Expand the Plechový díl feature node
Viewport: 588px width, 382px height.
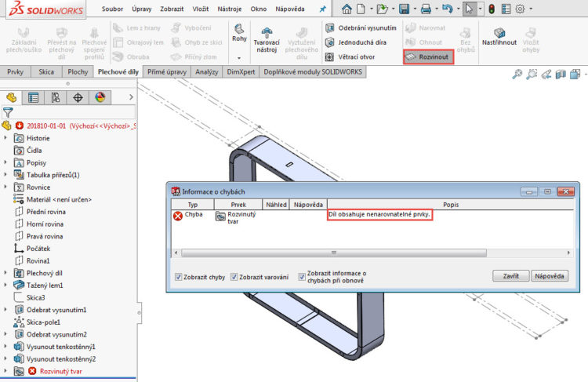[x=5, y=273]
